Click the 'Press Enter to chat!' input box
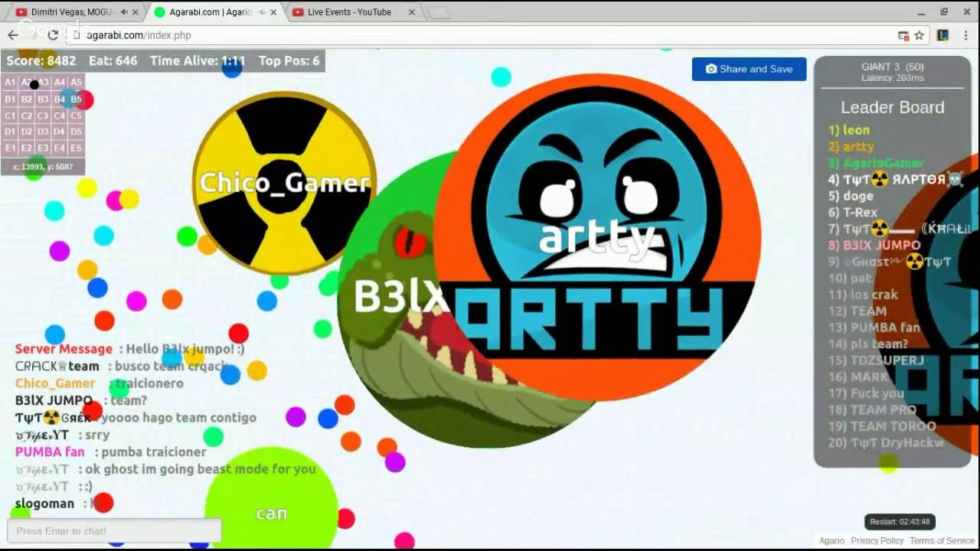The width and height of the screenshot is (980, 551). (114, 530)
